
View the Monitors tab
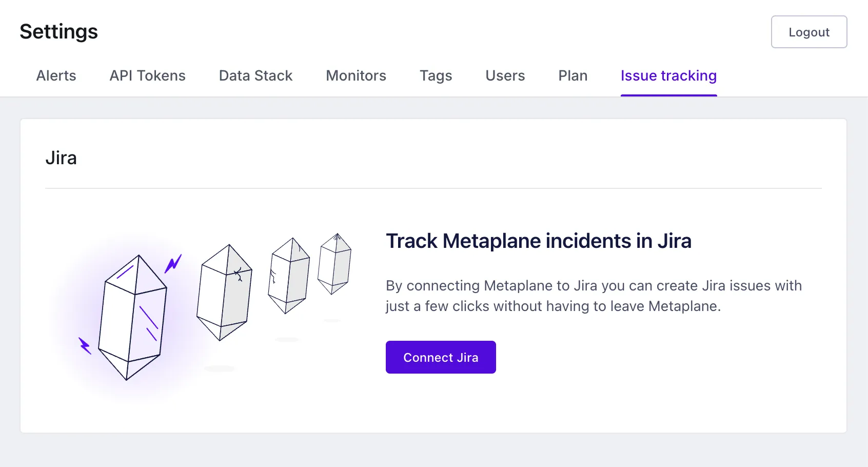pyautogui.click(x=356, y=75)
